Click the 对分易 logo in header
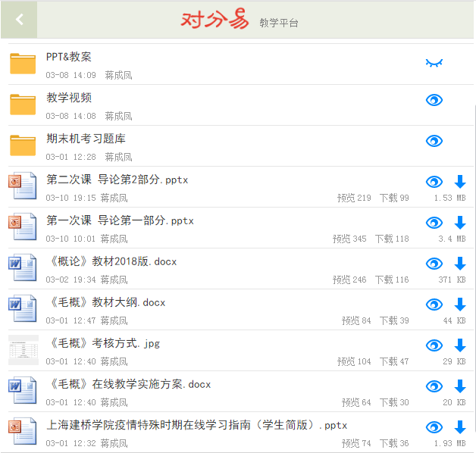Viewport: 476px width, 453px height. pos(215,19)
